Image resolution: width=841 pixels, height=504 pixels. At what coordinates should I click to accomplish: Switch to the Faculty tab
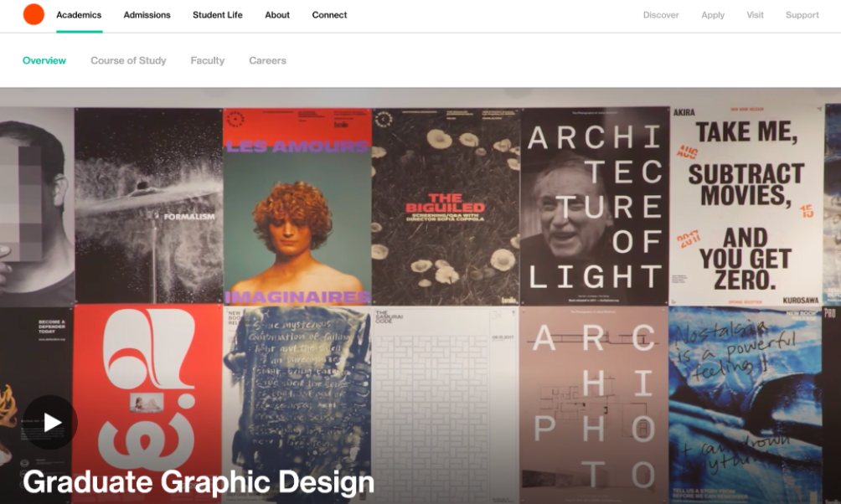tap(208, 60)
